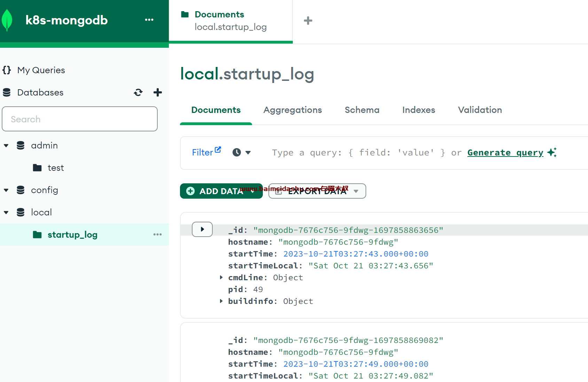Click startTimeLocal value "Sat Oct 21 03:27:49.082"

pyautogui.click(x=371, y=376)
